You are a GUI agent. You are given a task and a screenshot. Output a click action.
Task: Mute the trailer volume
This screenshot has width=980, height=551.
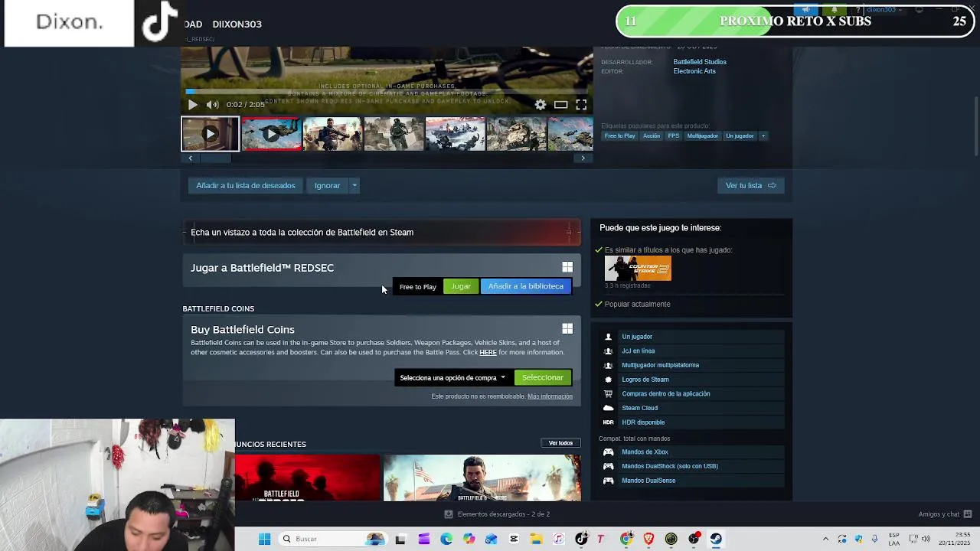[x=212, y=105]
